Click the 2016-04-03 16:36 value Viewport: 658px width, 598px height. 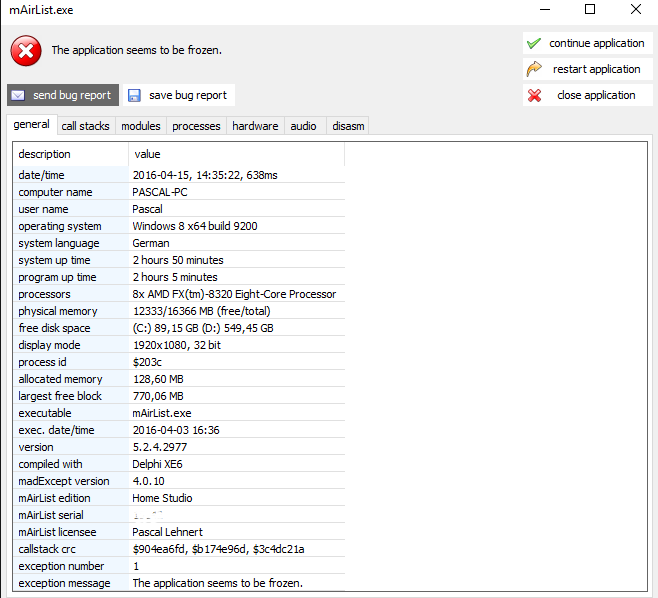(176, 430)
